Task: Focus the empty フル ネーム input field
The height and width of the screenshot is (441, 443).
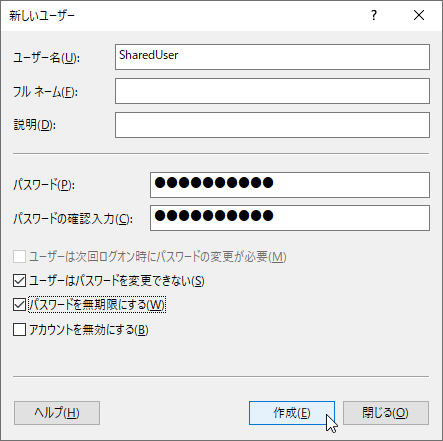Action: pyautogui.click(x=272, y=91)
